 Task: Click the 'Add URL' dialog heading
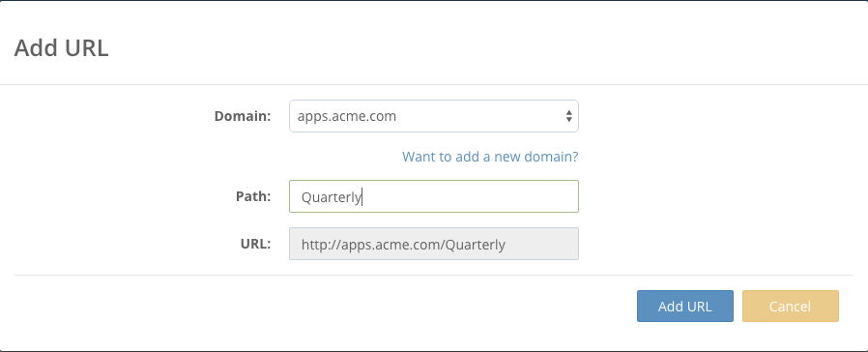[61, 48]
